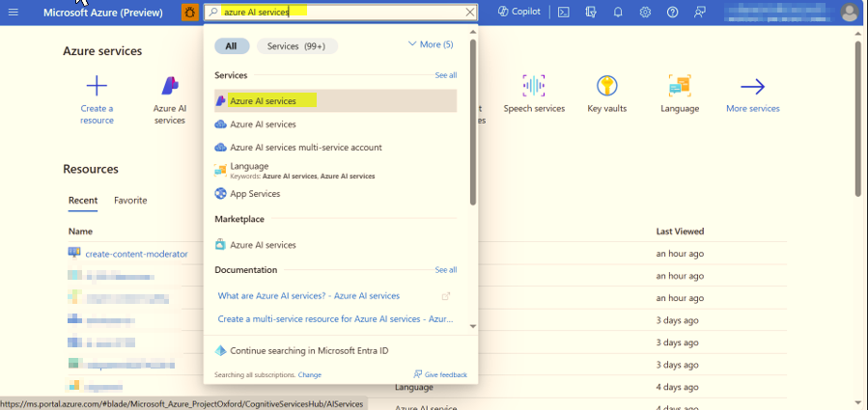Open Language tile icon
The image size is (868, 410).
680,86
